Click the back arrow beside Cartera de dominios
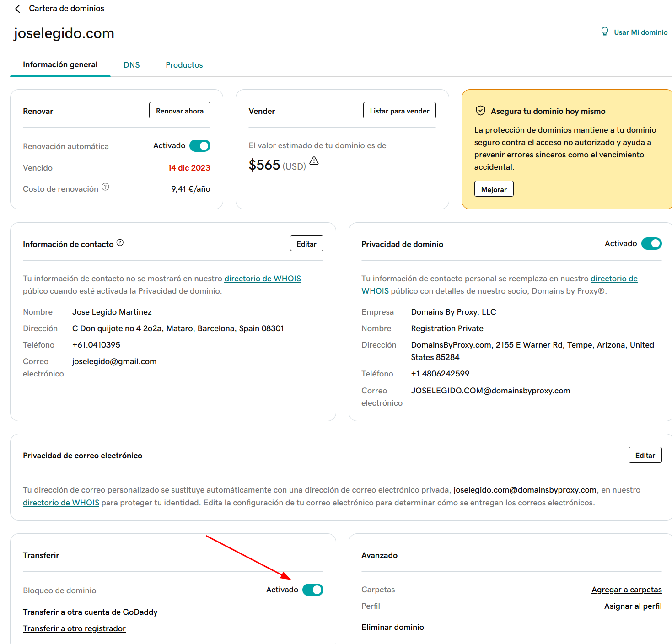The width and height of the screenshot is (672, 644). point(18,9)
